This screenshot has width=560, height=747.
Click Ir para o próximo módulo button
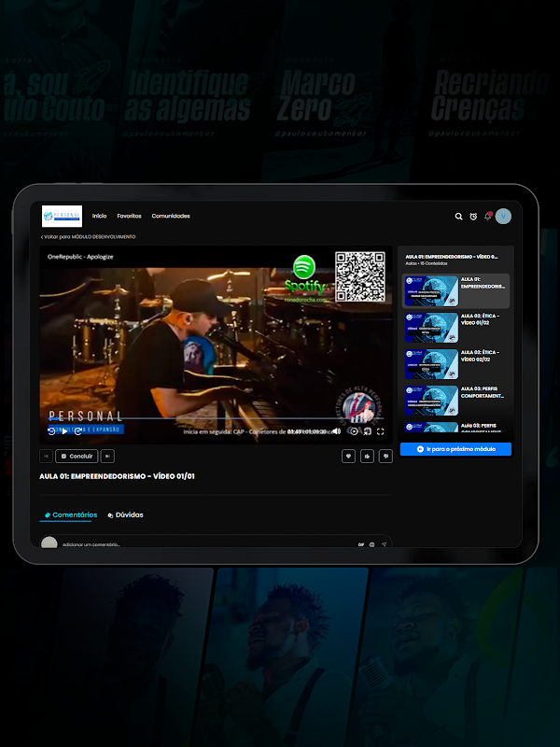(x=455, y=449)
